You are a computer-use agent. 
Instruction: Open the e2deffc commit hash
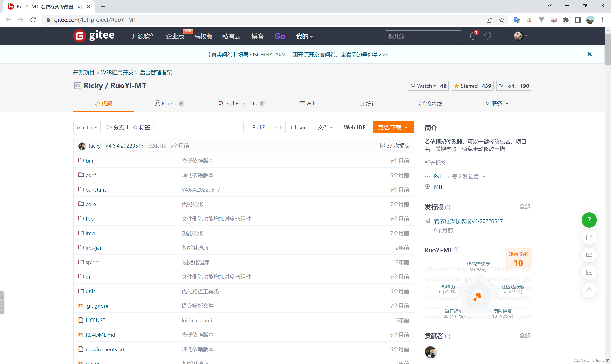pyautogui.click(x=157, y=146)
